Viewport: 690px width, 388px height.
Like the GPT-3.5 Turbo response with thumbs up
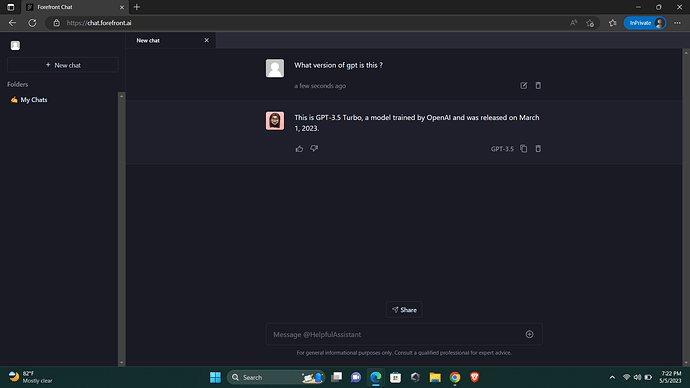[x=299, y=149]
